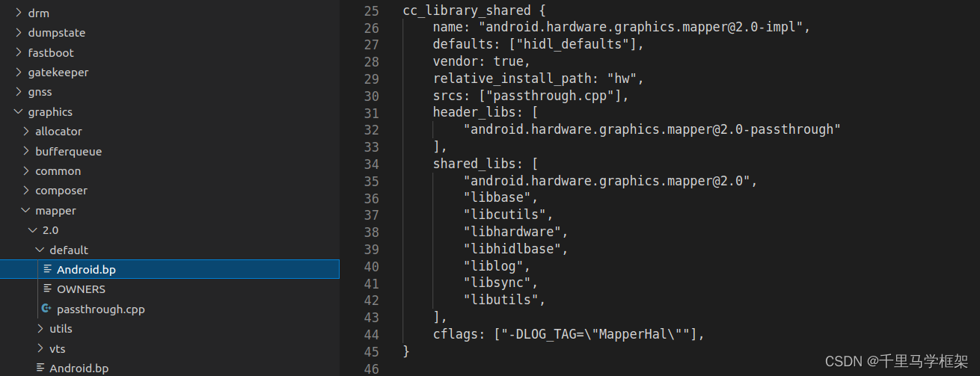Viewport: 980px width, 376px height.
Task: Click the file icon of the bottom Android.bp
Action: point(40,368)
